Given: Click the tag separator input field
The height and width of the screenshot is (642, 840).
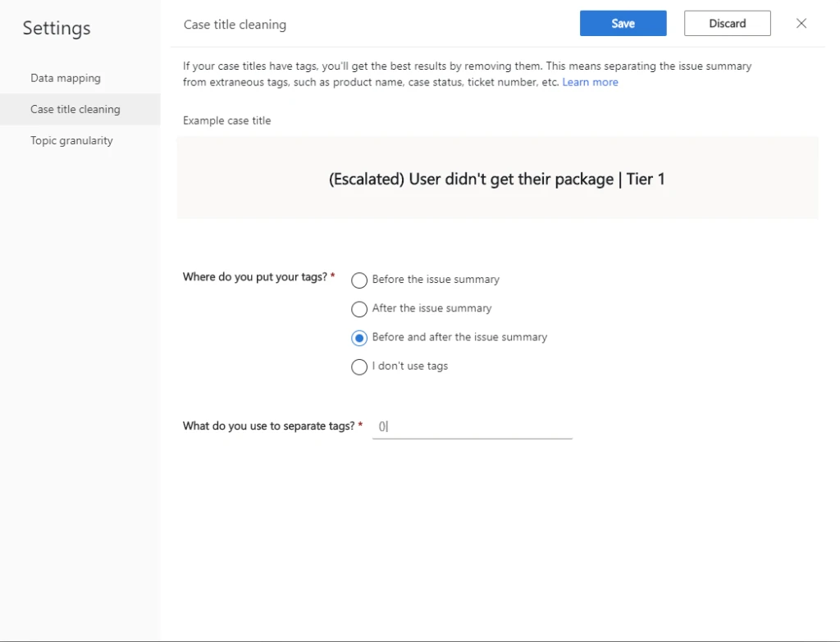Looking at the screenshot, I should click(472, 426).
